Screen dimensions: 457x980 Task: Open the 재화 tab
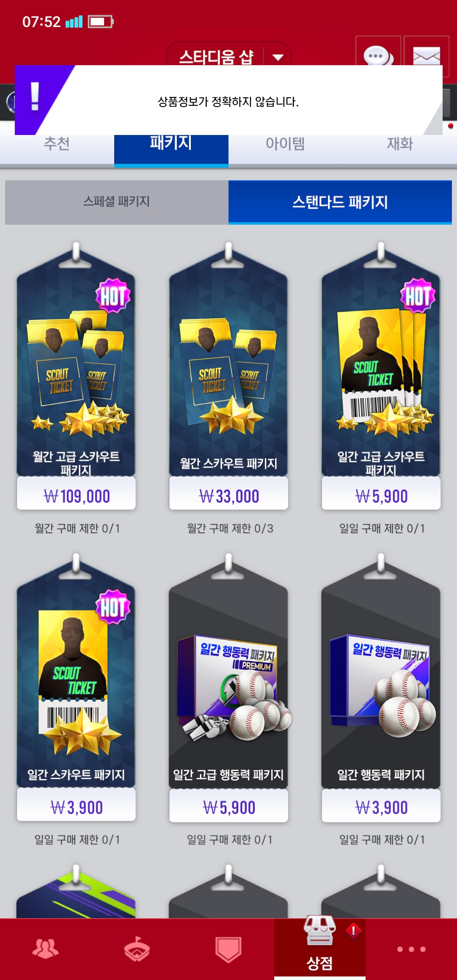point(400,144)
